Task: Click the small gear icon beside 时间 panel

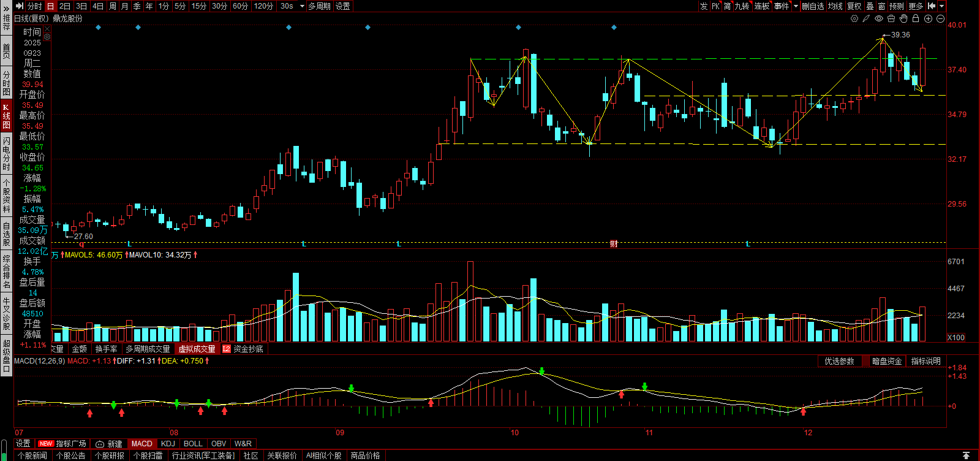Action: pyautogui.click(x=47, y=36)
